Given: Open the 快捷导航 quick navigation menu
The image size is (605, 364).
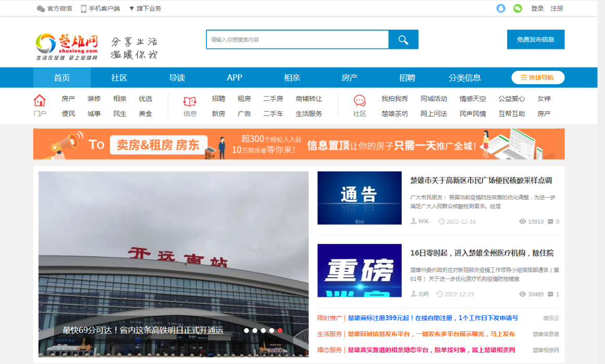Looking at the screenshot, I should [537, 77].
